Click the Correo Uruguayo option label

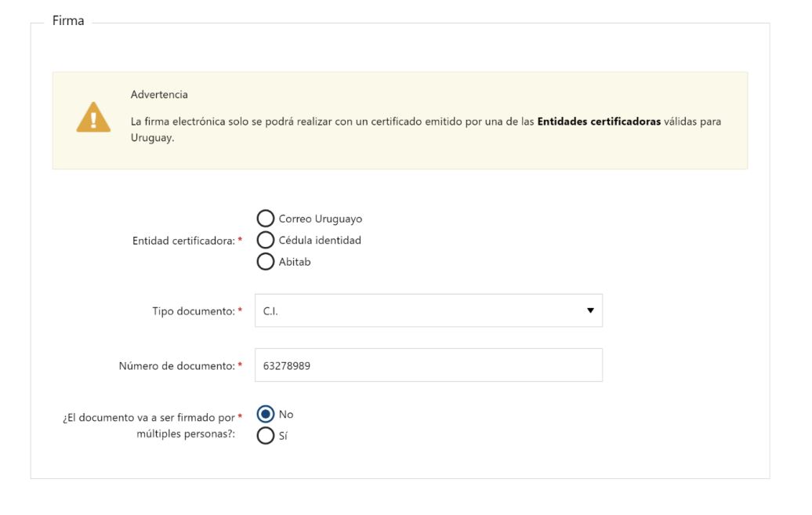pos(321,219)
